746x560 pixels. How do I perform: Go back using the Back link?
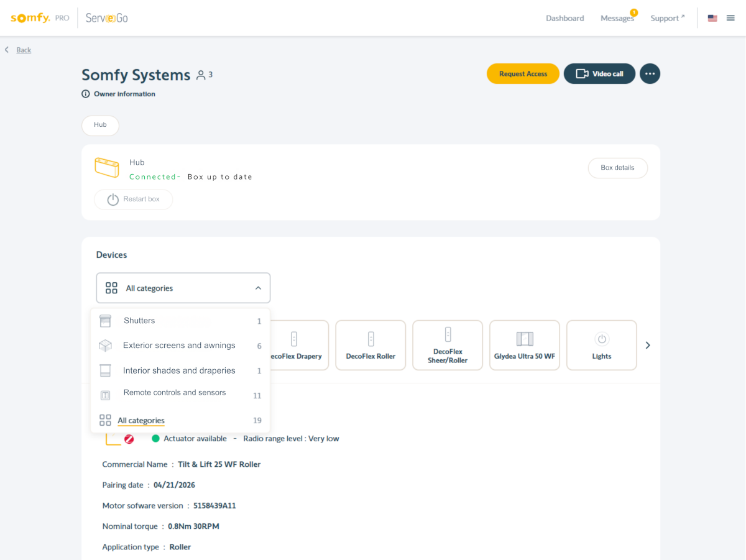pyautogui.click(x=24, y=50)
